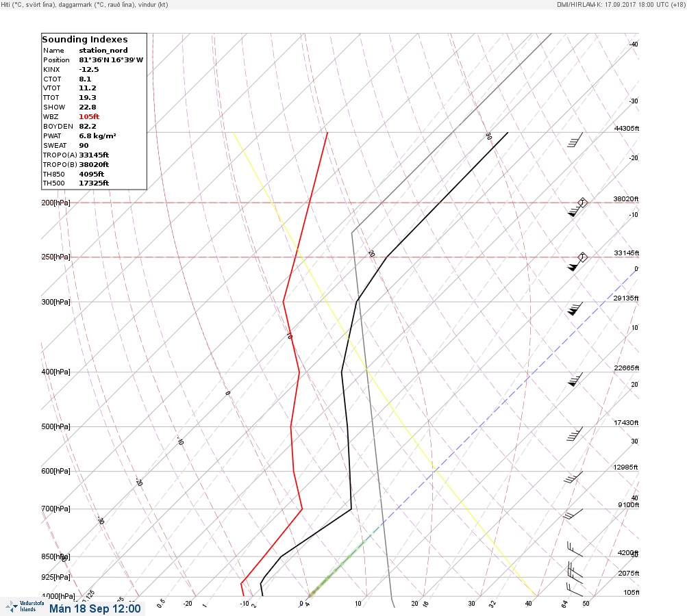Click the 400[hPa] pressure label
The image size is (687, 616).
tap(55, 372)
